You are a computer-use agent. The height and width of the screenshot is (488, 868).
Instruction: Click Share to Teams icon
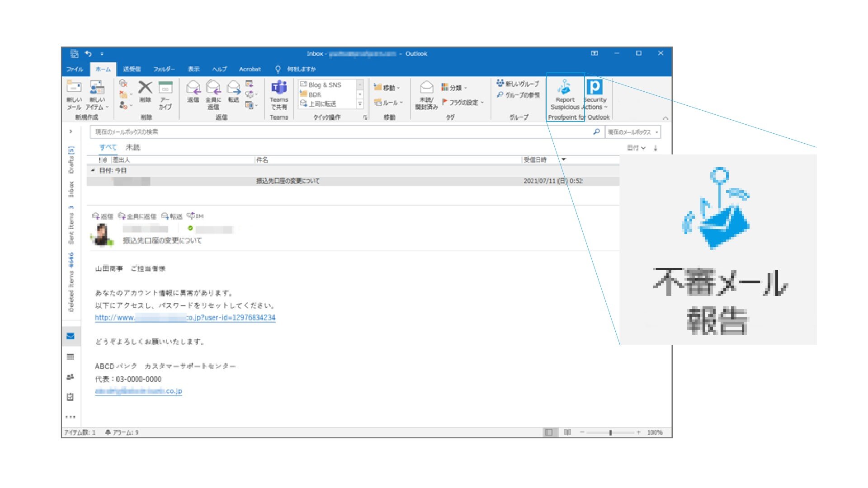[x=278, y=88]
